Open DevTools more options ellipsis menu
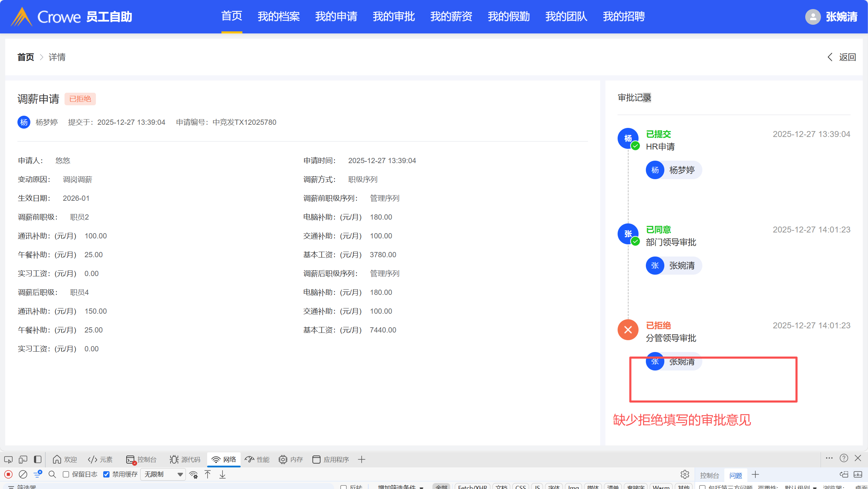The width and height of the screenshot is (868, 489). pos(829,458)
